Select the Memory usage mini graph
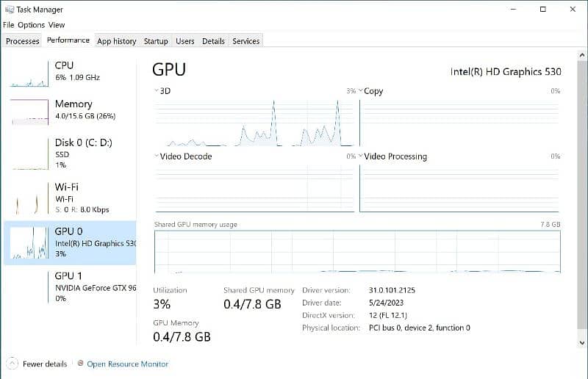588x379 pixels. [29, 112]
